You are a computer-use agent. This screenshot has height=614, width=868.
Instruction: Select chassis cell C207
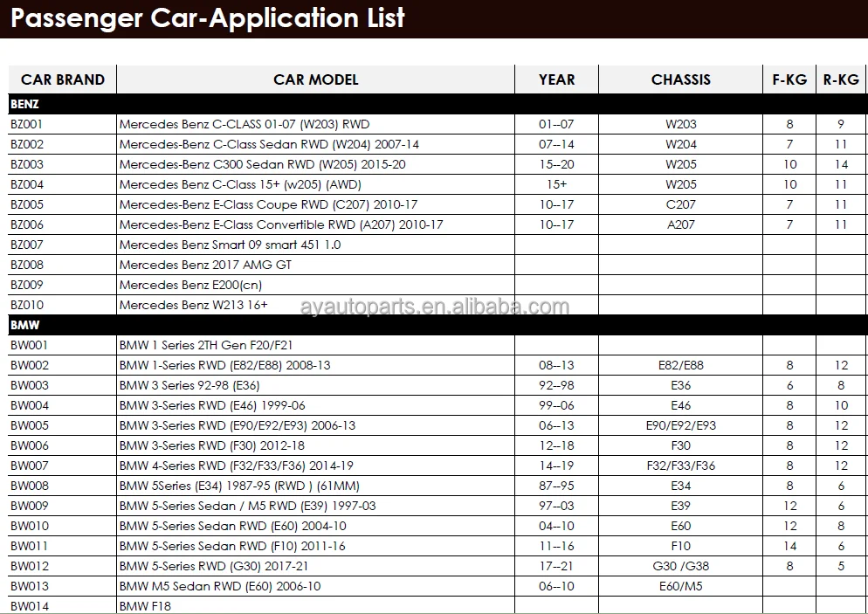pyautogui.click(x=680, y=204)
